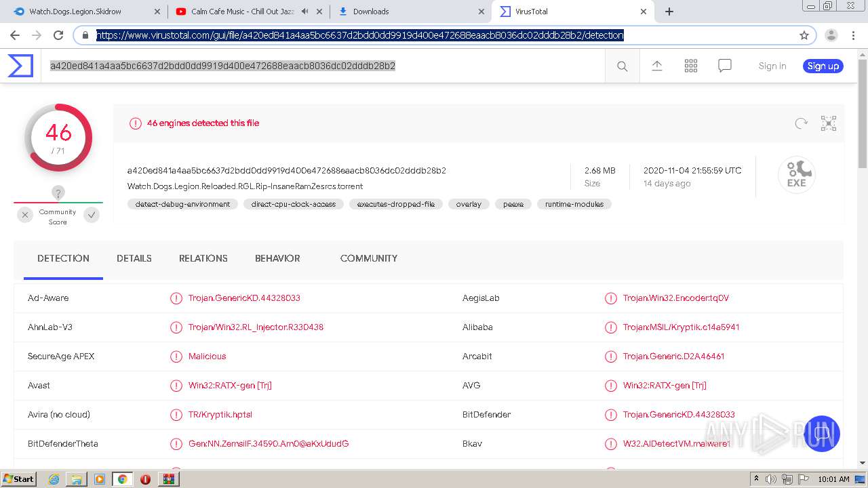Screen dimensions: 868x488
Task: Reload the page
Action: point(58,35)
